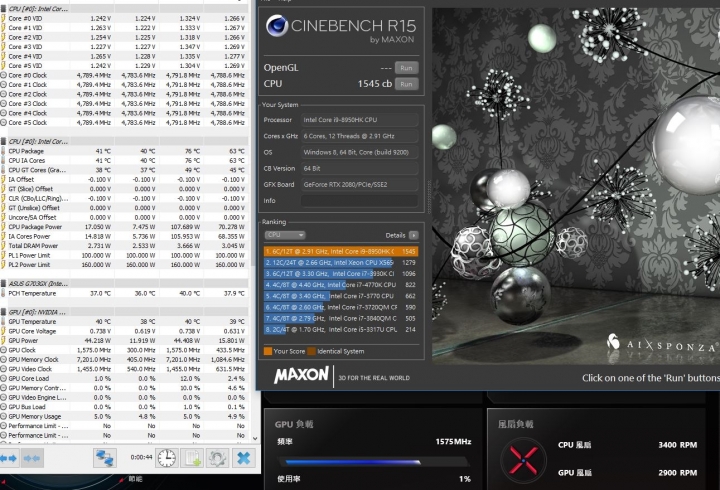Reset sensor timer with the clock icon
The width and height of the screenshot is (720, 490).
coord(167,458)
